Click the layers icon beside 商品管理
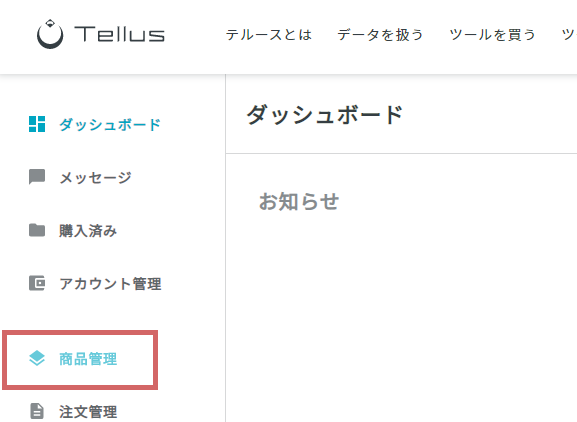The width and height of the screenshot is (577, 422). (x=37, y=358)
